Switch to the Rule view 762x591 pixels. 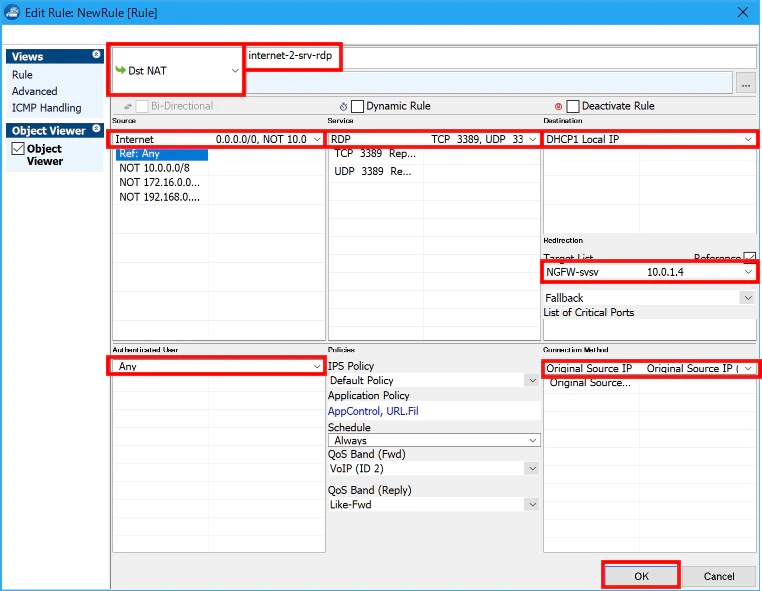[22, 75]
